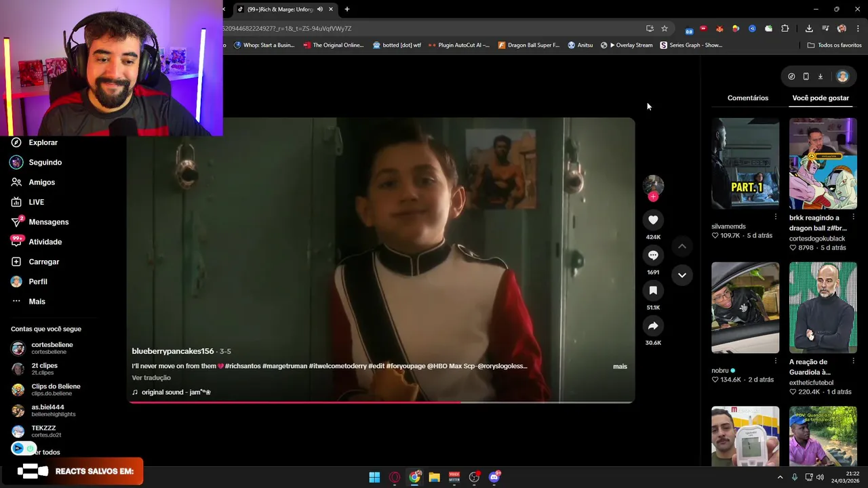Open original sound - jam link
This screenshot has width=868, height=488.
[172, 392]
